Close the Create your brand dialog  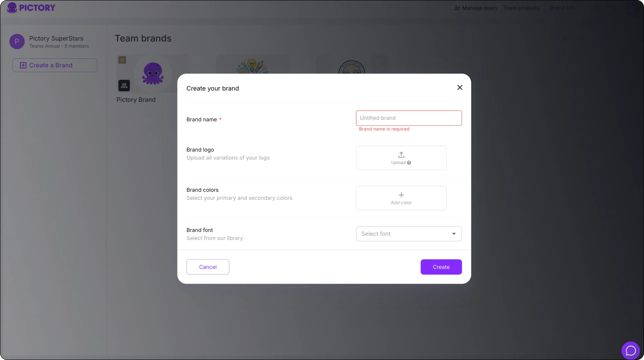460,88
